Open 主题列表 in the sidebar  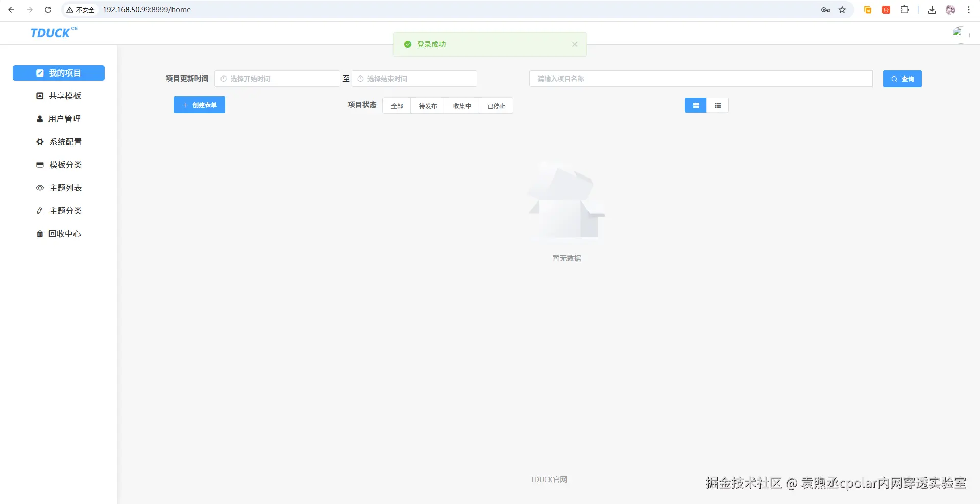(x=59, y=188)
